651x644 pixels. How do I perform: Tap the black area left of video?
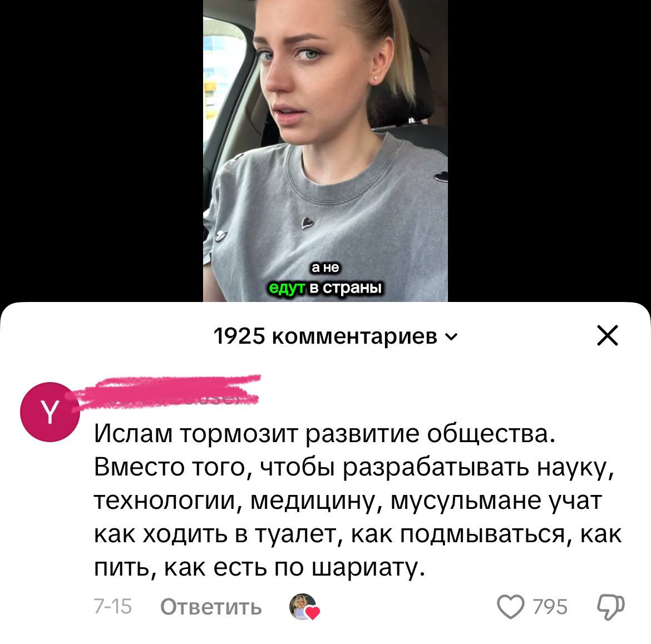101,150
